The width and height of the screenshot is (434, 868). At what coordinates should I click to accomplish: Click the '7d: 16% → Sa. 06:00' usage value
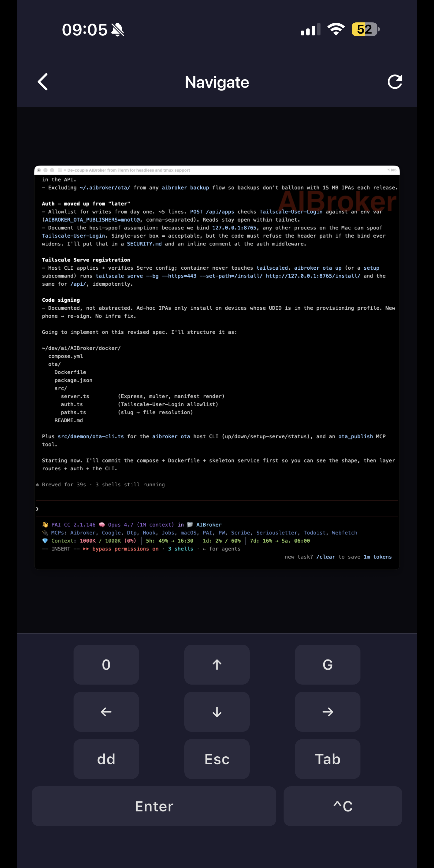280,541
